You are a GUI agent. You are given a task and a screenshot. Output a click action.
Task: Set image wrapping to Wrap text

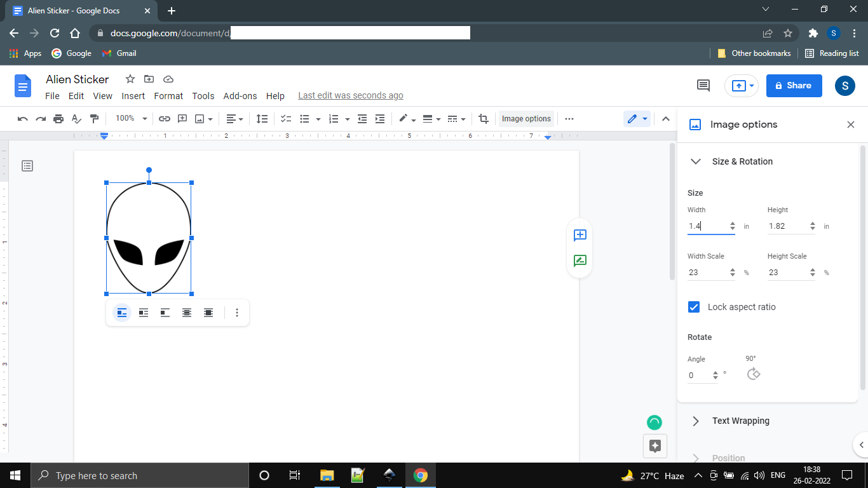pos(143,312)
